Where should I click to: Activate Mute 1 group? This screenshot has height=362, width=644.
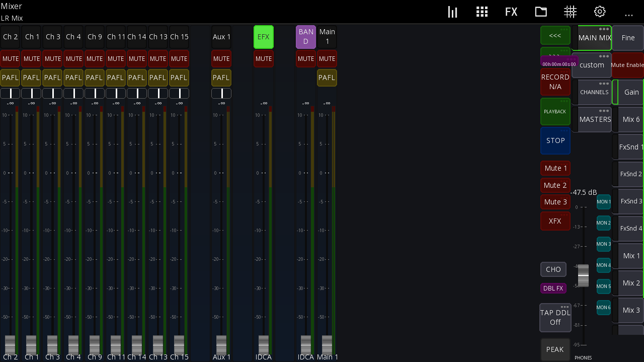click(555, 168)
